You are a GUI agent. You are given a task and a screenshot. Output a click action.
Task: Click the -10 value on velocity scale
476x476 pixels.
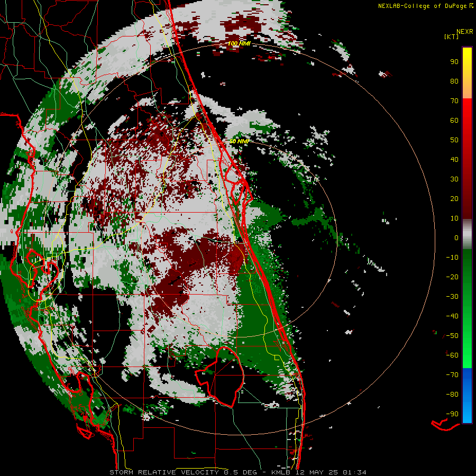(x=452, y=258)
